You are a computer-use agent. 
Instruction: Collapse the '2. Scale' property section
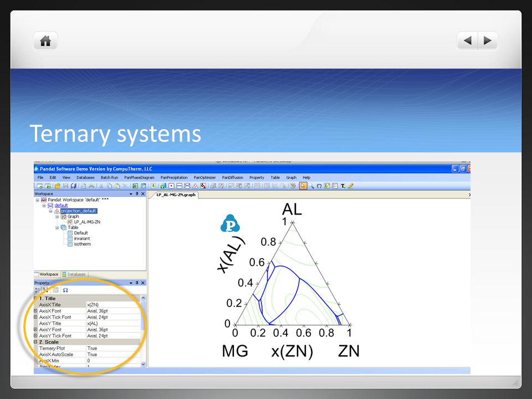tap(35, 342)
